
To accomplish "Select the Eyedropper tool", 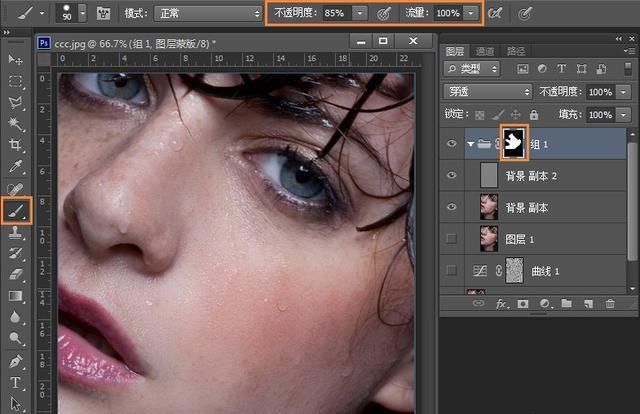I will coord(16,167).
